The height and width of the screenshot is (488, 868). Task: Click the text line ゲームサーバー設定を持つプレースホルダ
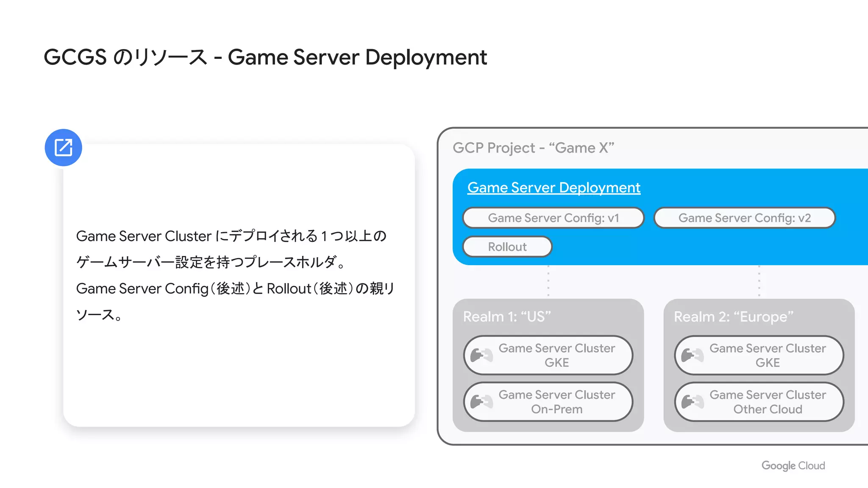coord(211,262)
